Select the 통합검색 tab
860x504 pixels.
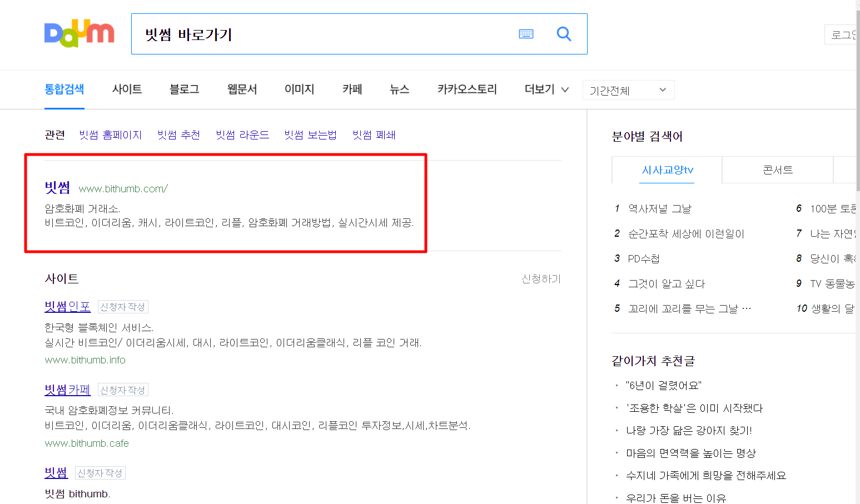64,89
